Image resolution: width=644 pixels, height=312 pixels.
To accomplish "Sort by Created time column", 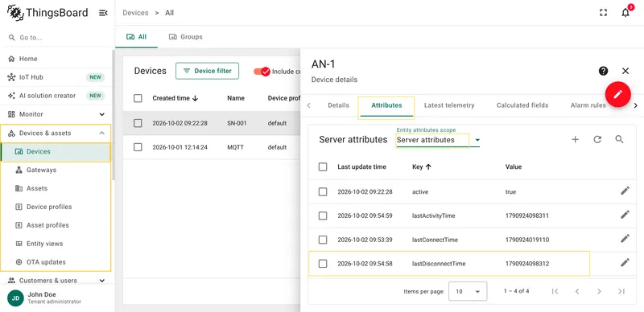I will pyautogui.click(x=175, y=98).
